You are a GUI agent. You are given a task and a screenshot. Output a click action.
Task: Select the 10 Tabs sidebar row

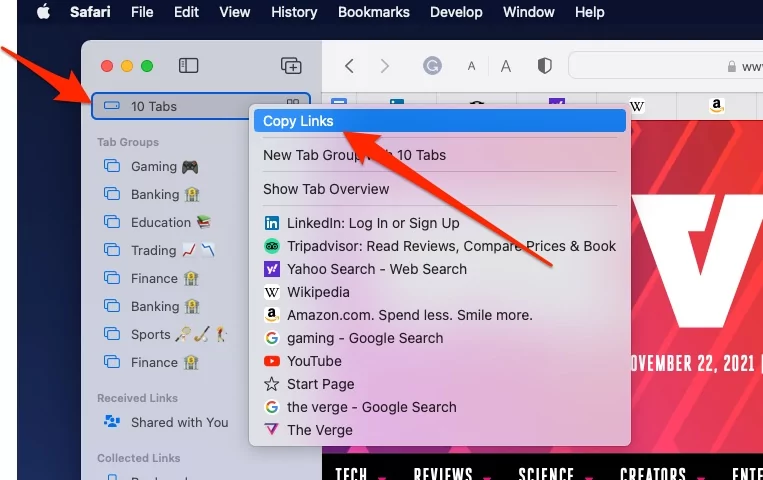(x=200, y=106)
